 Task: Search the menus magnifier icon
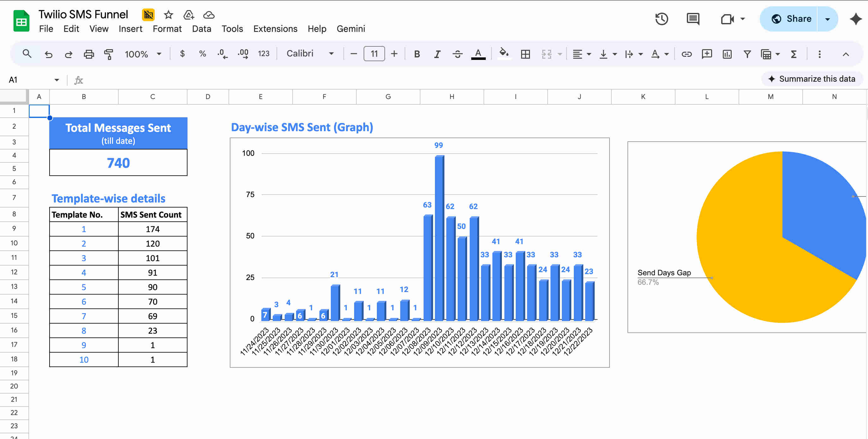pyautogui.click(x=27, y=54)
